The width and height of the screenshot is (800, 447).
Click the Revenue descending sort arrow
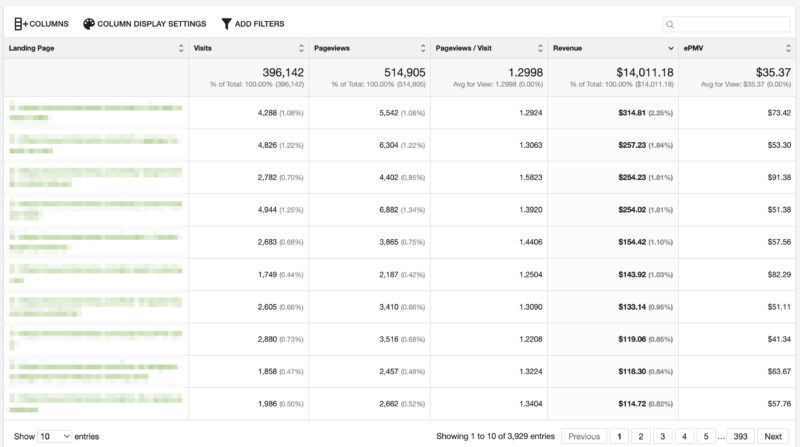(x=670, y=47)
